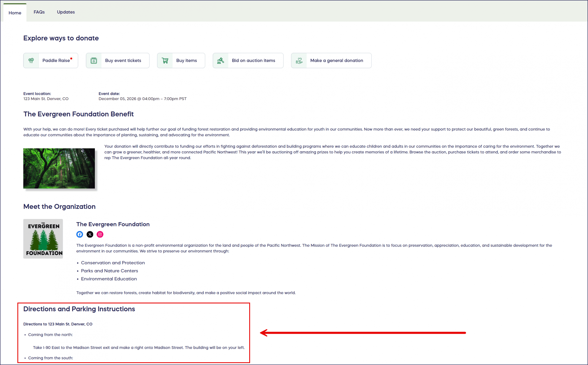Open the foundation's X social icon
Image resolution: width=588 pixels, height=365 pixels.
[x=90, y=234]
